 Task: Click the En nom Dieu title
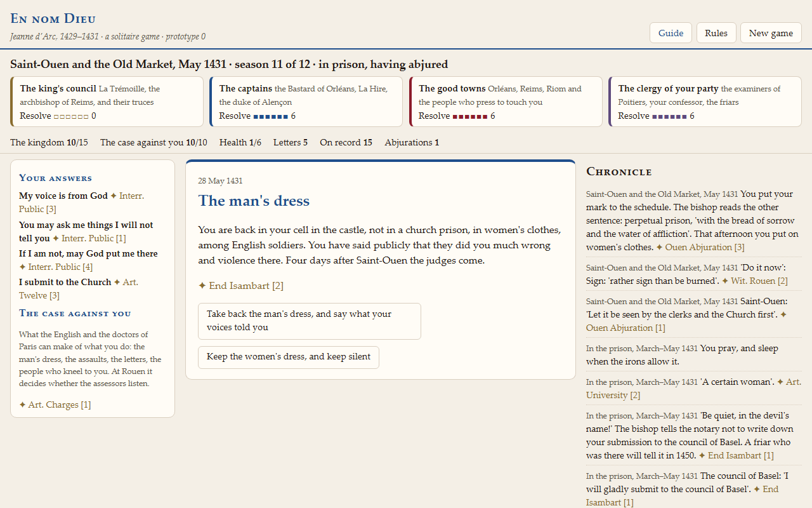tap(53, 18)
